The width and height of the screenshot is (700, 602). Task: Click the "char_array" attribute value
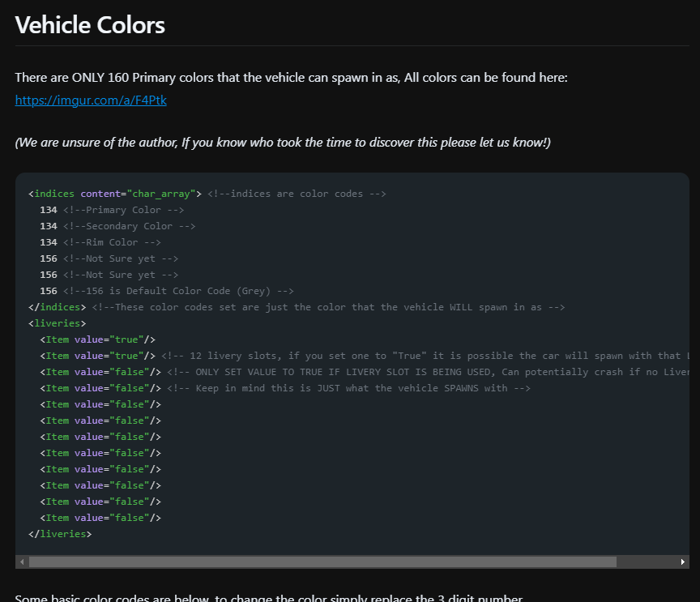[163, 194]
